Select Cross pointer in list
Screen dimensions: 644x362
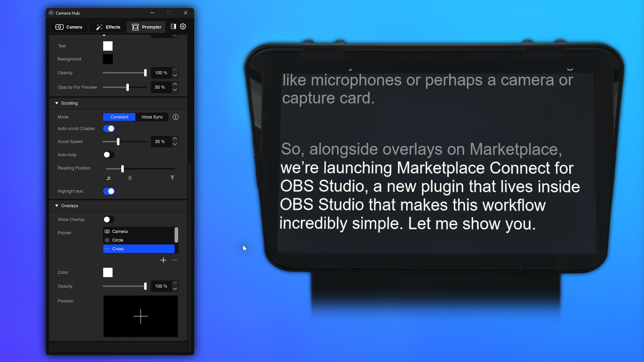(139, 249)
